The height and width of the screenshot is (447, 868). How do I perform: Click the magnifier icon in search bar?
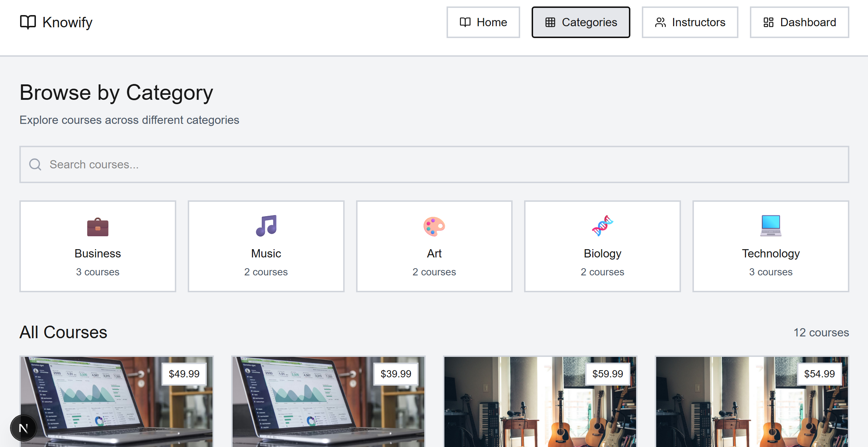(x=35, y=164)
